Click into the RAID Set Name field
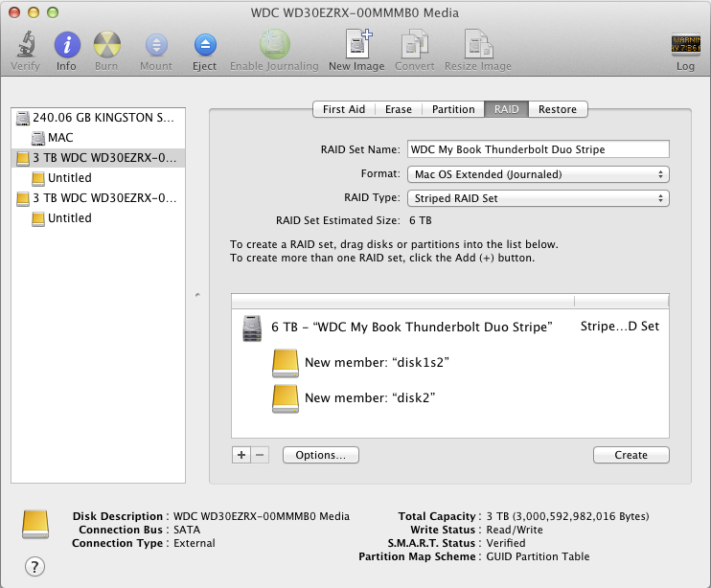This screenshot has width=711, height=588. click(539, 149)
